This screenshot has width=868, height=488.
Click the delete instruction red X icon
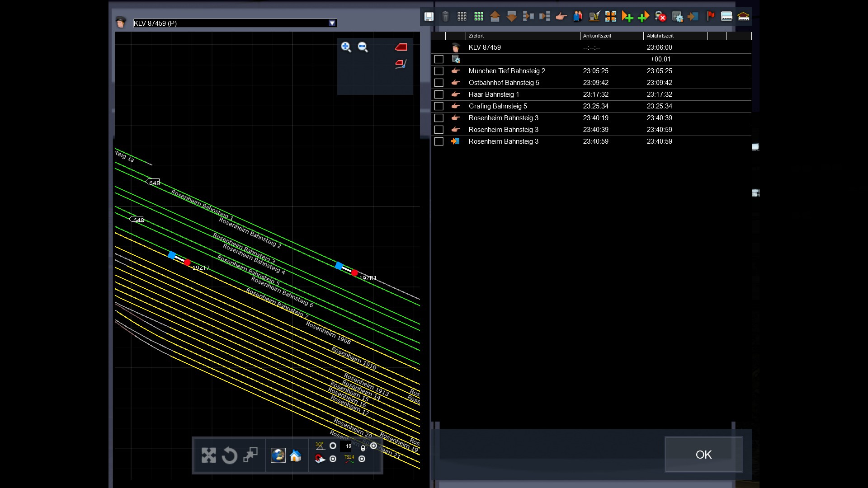[x=660, y=17]
